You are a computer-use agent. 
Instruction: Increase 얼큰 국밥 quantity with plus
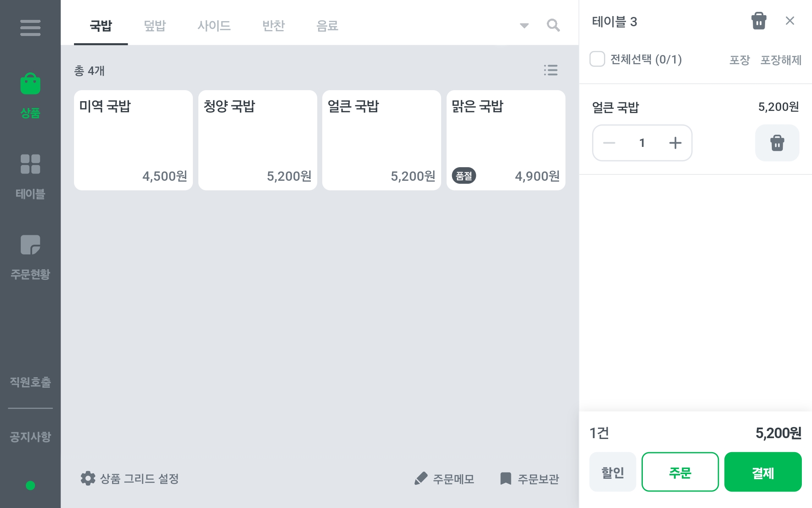tap(675, 143)
